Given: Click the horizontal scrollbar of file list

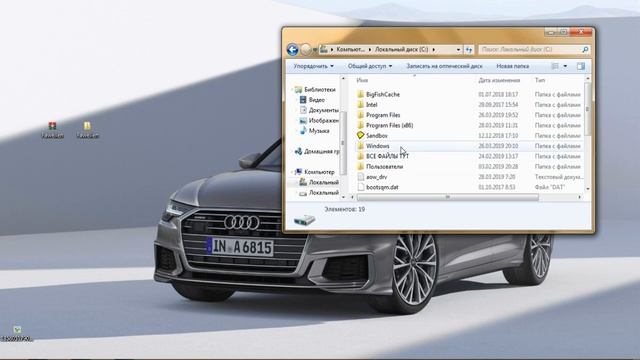Looking at the screenshot, I should 447,197.
